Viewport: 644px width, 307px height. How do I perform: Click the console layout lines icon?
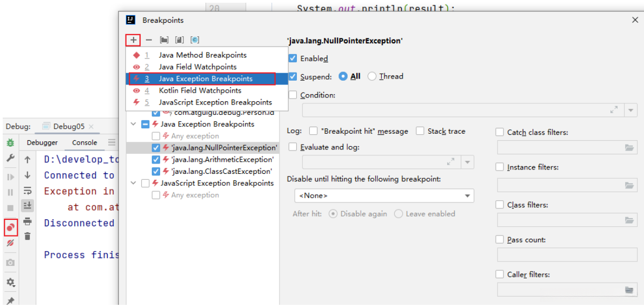pos(112,142)
